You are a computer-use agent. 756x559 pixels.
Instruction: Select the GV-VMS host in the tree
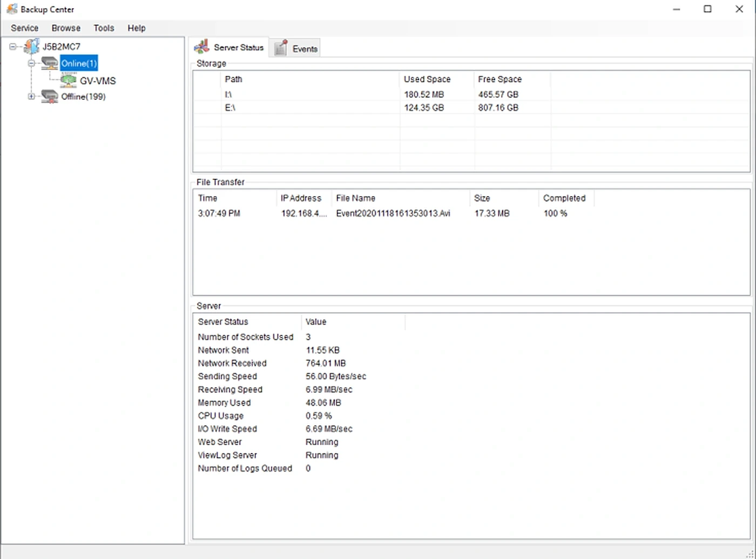coord(98,81)
